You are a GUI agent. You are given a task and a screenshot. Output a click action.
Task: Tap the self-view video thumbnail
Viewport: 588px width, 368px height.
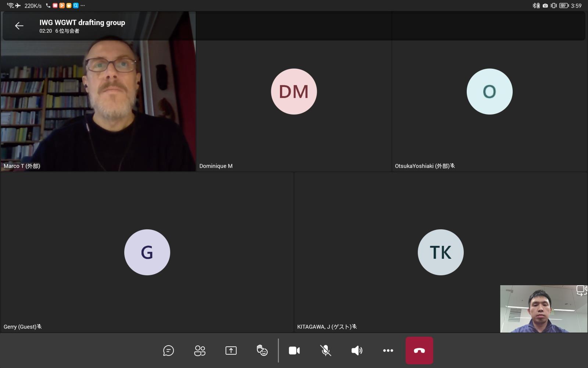pos(540,311)
